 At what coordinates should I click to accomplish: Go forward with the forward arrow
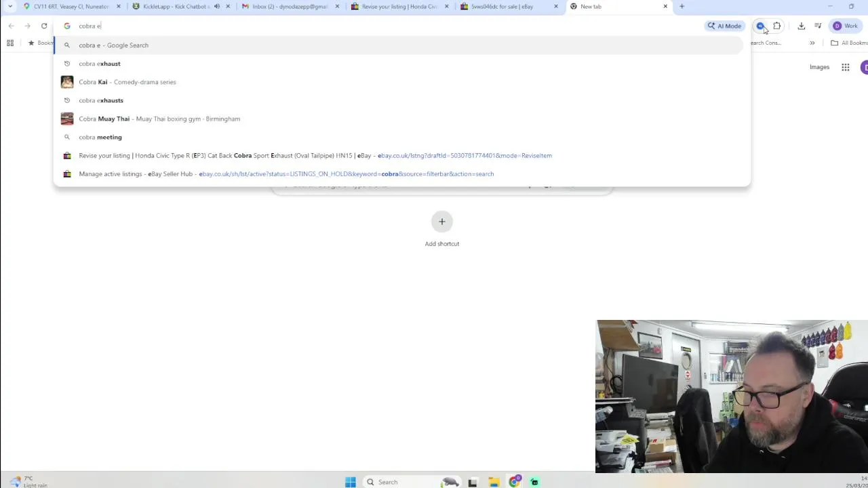pyautogui.click(x=28, y=26)
